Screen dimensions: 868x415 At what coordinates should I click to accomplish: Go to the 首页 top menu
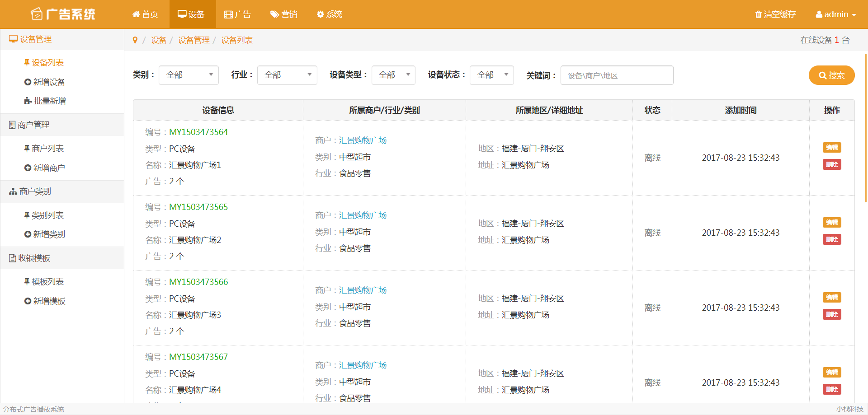tap(145, 14)
